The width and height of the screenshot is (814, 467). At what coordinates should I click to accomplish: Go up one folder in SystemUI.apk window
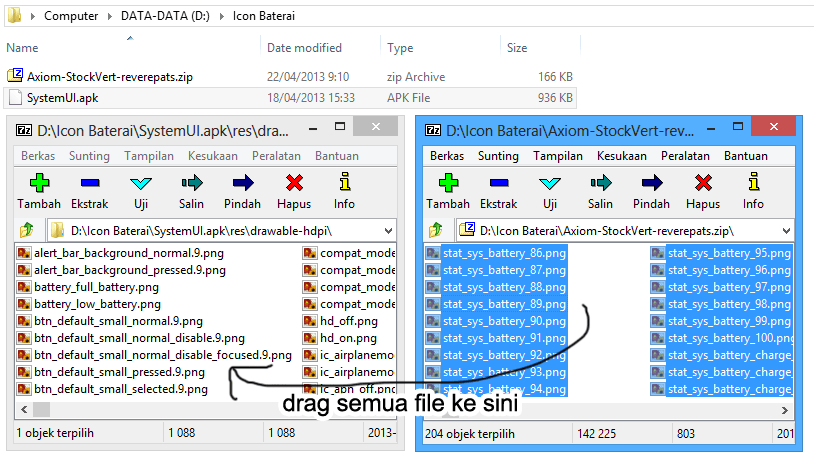(26, 229)
